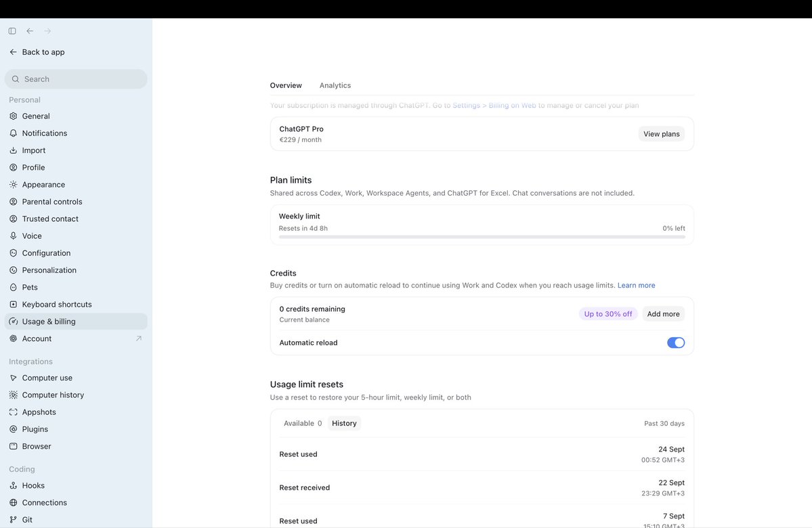
Task: Click the Computer history icon
Action: [x=14, y=395]
